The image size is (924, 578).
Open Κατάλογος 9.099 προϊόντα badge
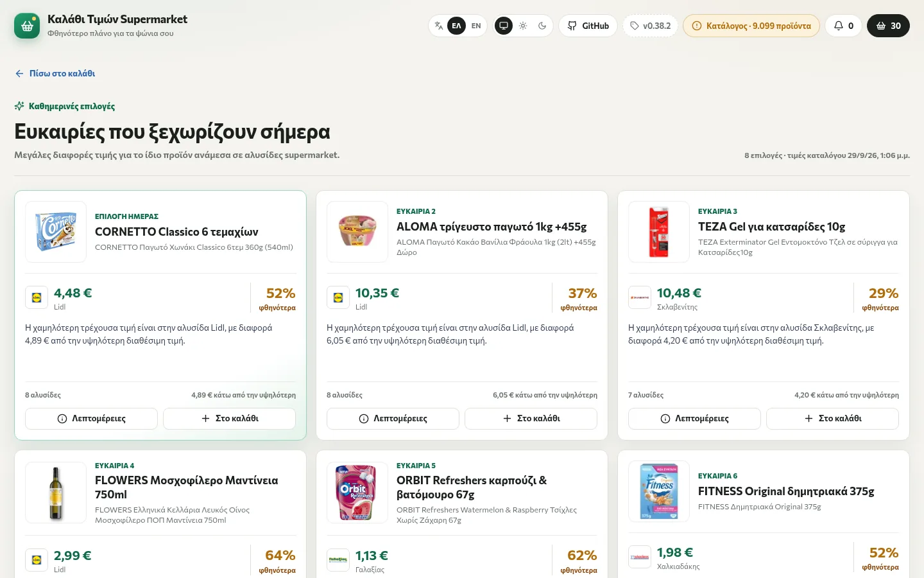point(751,26)
